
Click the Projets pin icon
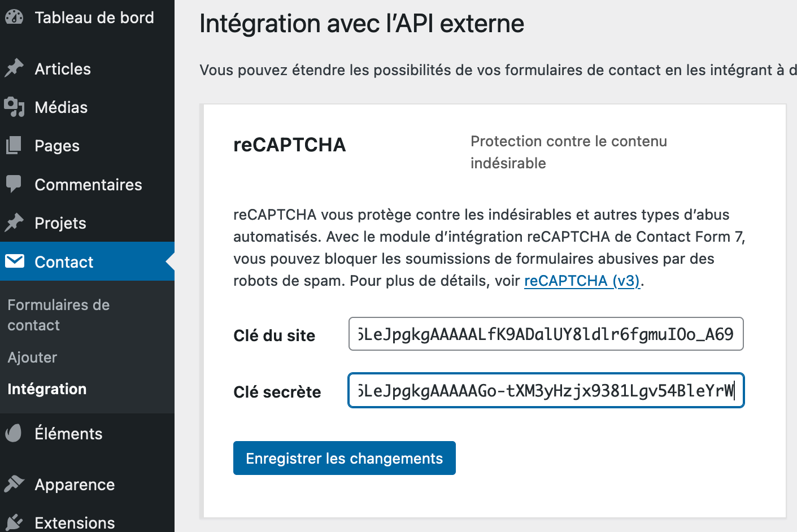[14, 223]
